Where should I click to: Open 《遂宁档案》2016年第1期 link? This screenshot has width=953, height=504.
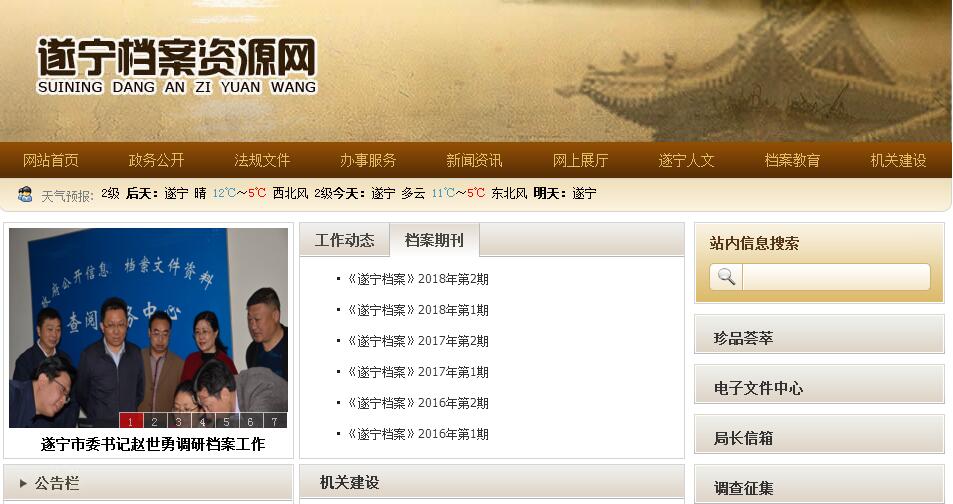coord(418,434)
